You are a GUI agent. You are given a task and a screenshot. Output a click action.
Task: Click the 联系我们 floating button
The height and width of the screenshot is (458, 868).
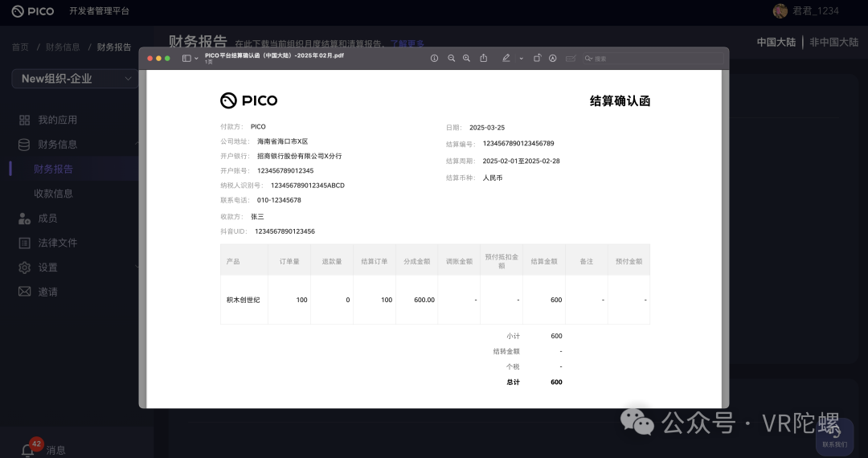point(835,437)
